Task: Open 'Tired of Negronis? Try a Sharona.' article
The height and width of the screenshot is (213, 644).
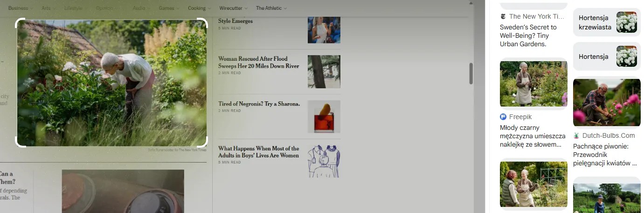Action: click(x=259, y=104)
